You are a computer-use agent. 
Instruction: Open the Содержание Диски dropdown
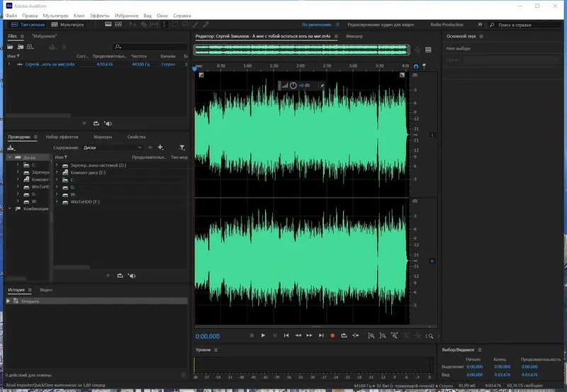112,148
